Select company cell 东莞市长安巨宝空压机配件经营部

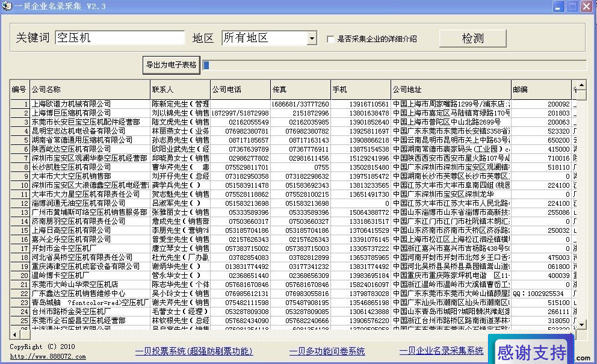(x=90, y=122)
